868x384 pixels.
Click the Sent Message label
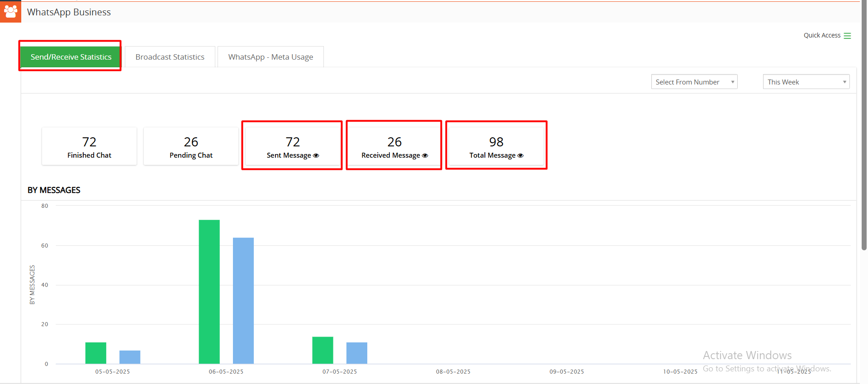pos(289,155)
